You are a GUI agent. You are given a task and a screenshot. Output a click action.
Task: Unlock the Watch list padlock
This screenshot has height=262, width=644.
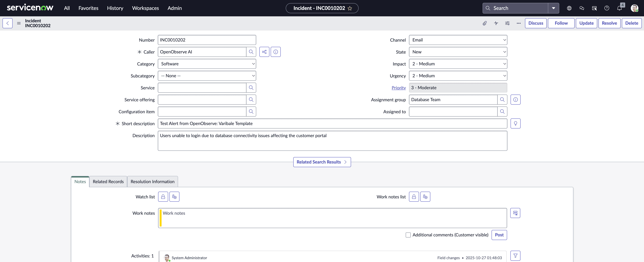[163, 196]
